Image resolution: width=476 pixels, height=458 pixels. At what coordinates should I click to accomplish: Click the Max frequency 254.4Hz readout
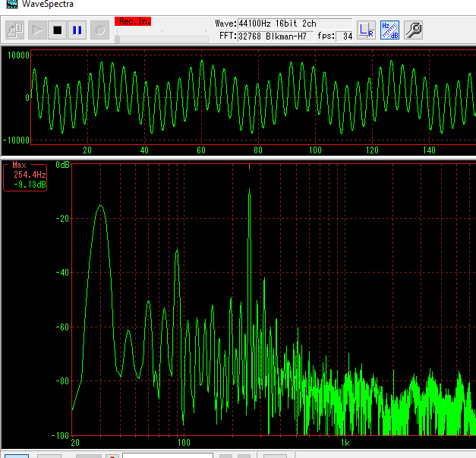point(30,175)
